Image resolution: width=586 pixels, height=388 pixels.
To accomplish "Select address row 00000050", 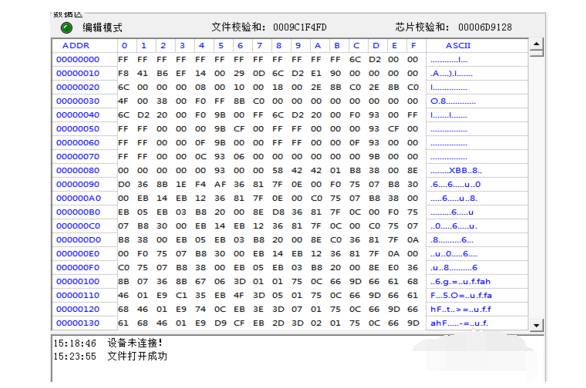I will pos(78,129).
